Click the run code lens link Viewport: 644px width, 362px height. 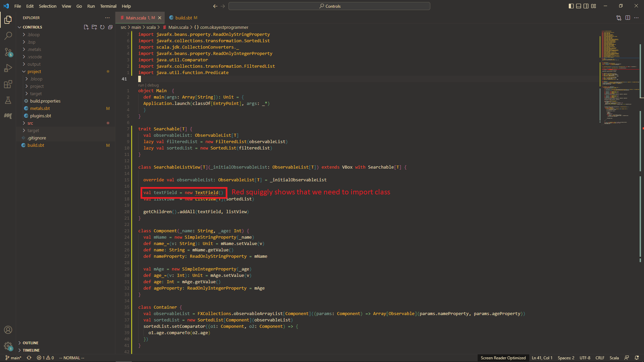[x=141, y=85]
